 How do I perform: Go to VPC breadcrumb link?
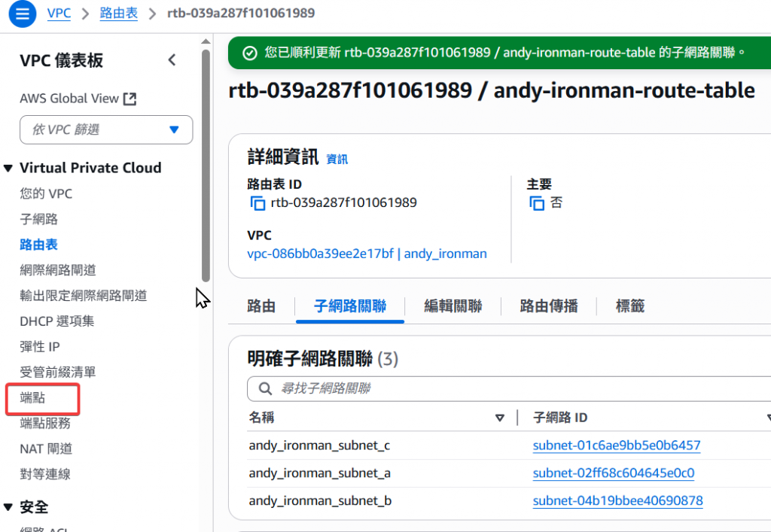point(59,13)
